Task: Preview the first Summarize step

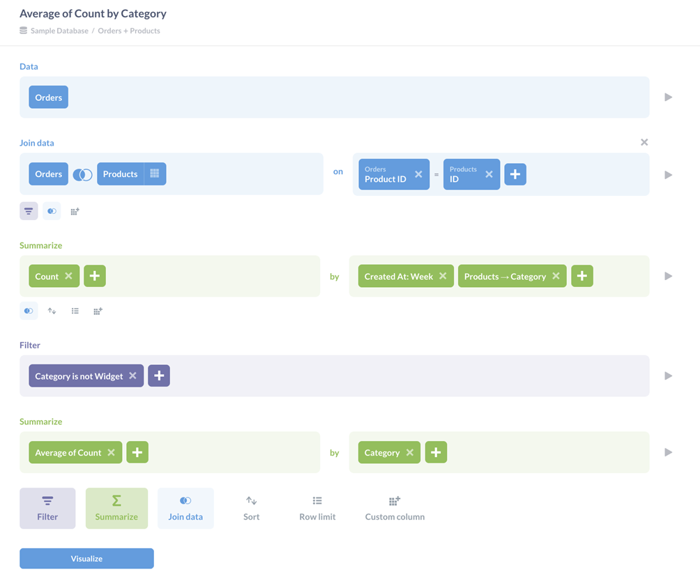Action: (x=669, y=276)
